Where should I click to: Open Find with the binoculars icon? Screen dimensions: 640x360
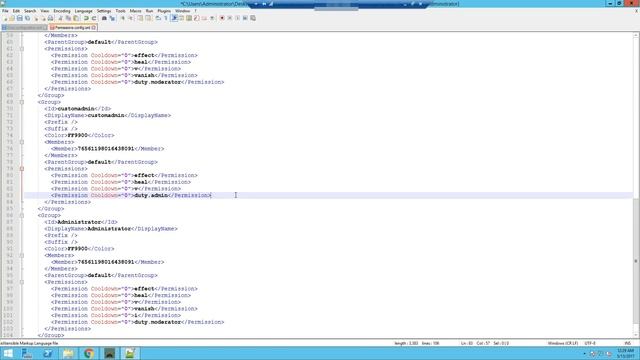coord(104,18)
